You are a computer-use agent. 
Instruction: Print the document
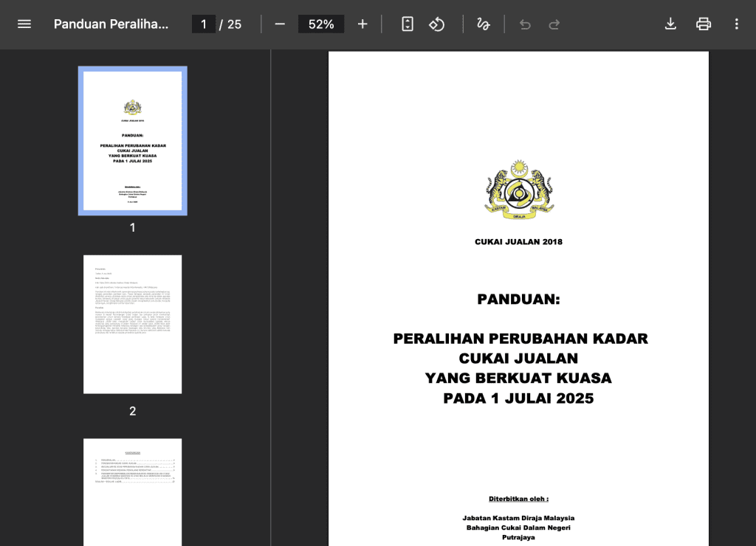[x=704, y=24]
